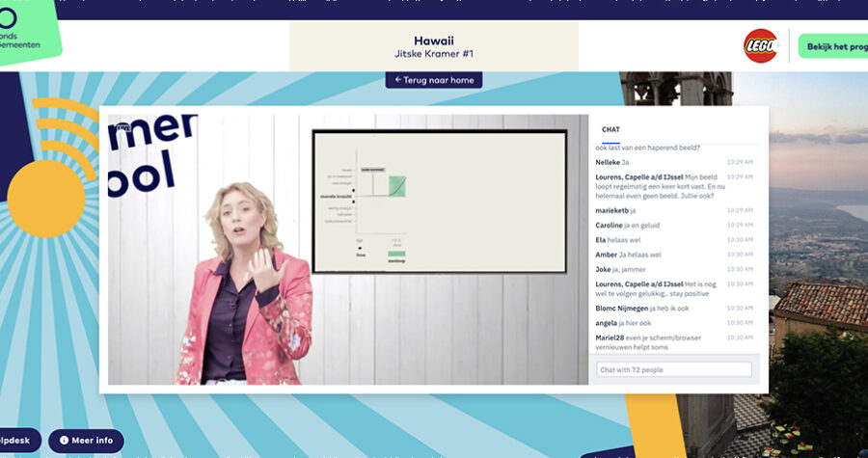This screenshot has height=458, width=868.
Task: Click the LEGO logo icon
Action: pos(760,46)
